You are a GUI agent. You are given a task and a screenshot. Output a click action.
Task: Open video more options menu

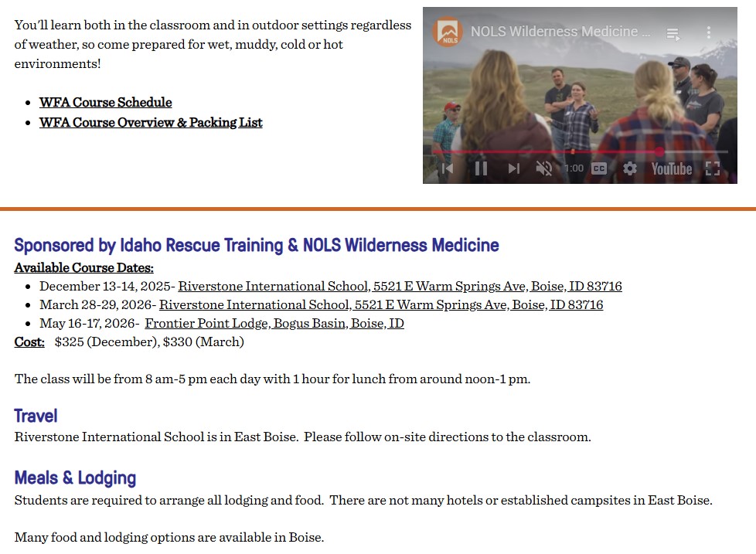pyautogui.click(x=709, y=32)
